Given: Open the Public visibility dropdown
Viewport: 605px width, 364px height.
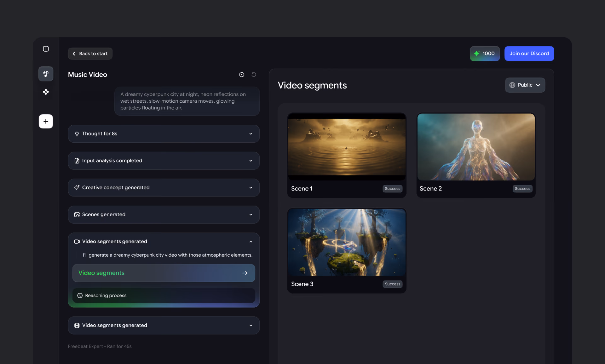Looking at the screenshot, I should [x=525, y=85].
